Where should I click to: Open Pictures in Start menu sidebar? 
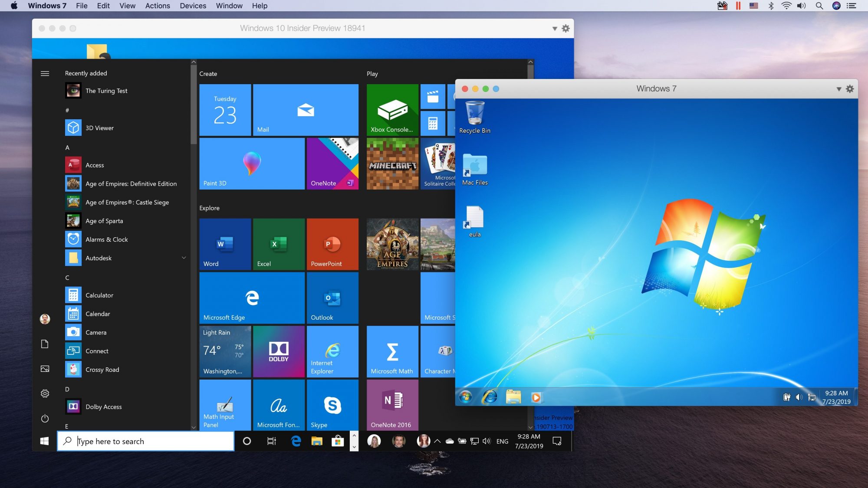click(45, 369)
